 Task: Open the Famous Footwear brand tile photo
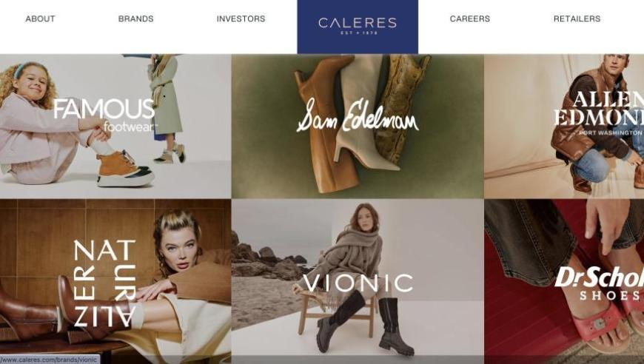[115, 127]
